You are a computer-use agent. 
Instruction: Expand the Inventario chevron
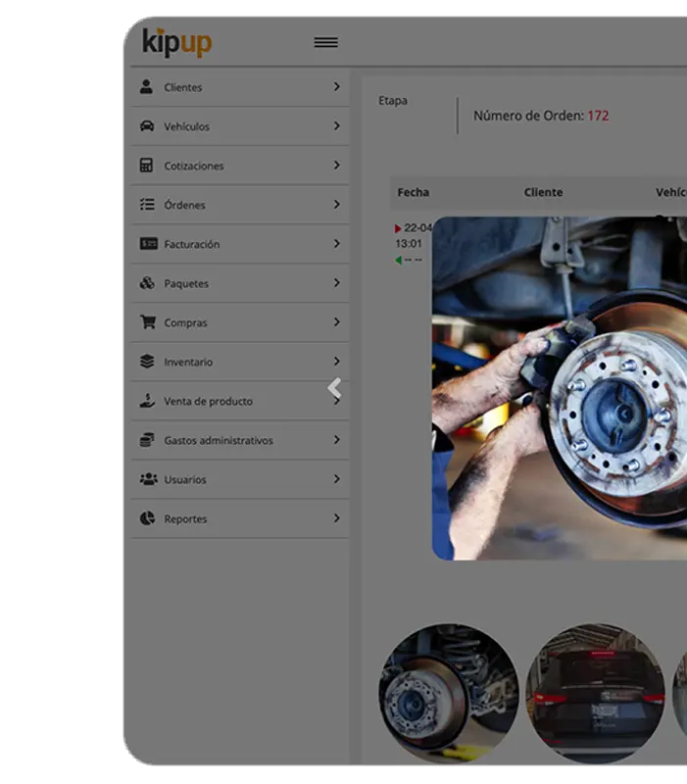(337, 361)
